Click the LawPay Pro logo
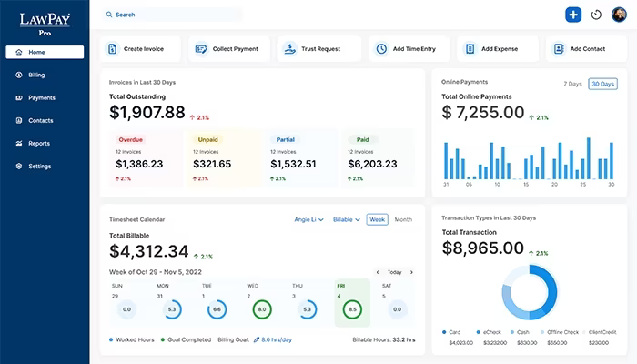Image resolution: width=637 pixels, height=364 pixels. pyautogui.click(x=45, y=25)
